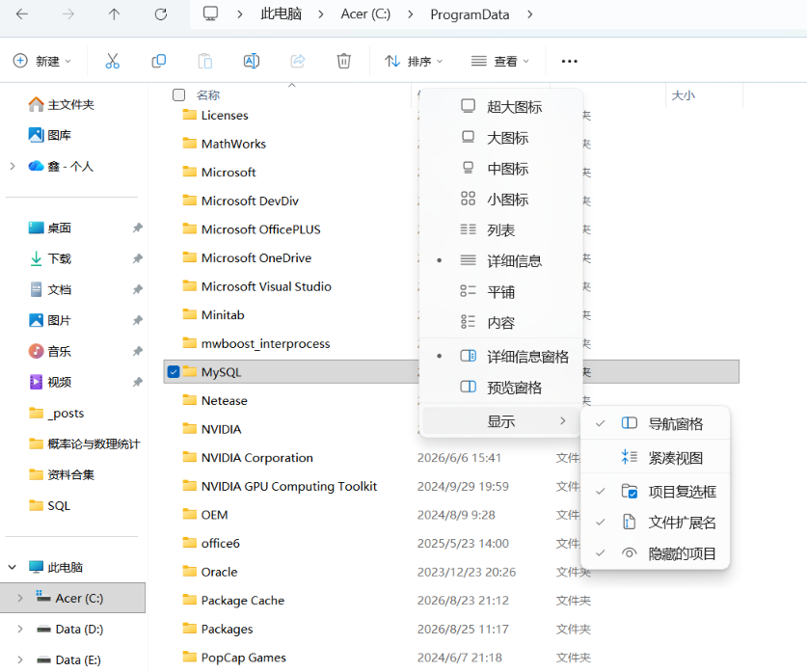Open the three-dot more options menu
The image size is (807, 672).
point(569,62)
